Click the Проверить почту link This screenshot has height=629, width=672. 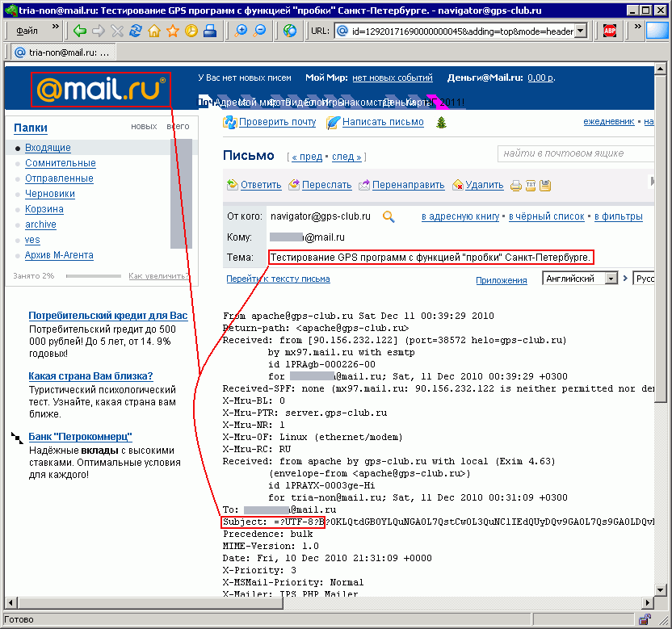(278, 122)
